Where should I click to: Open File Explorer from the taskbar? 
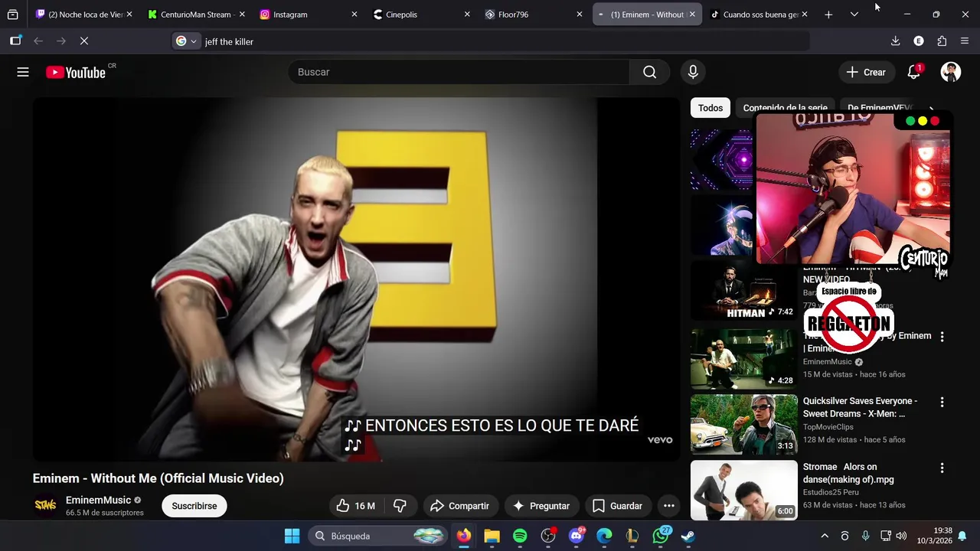coord(492,536)
